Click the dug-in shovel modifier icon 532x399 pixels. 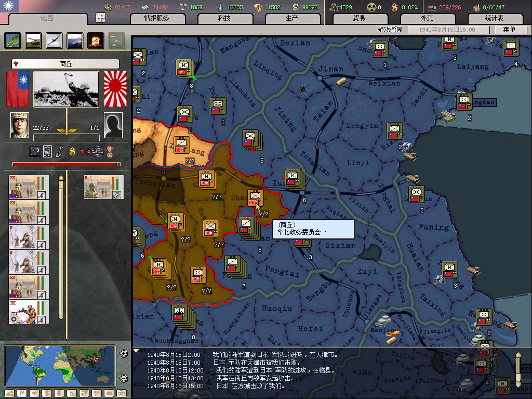click(x=59, y=152)
